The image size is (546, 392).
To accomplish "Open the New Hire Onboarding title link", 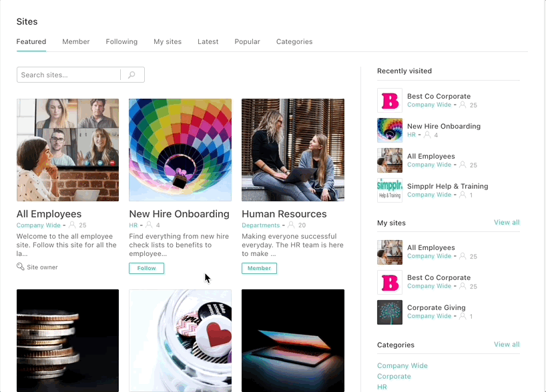I will coord(179,214).
